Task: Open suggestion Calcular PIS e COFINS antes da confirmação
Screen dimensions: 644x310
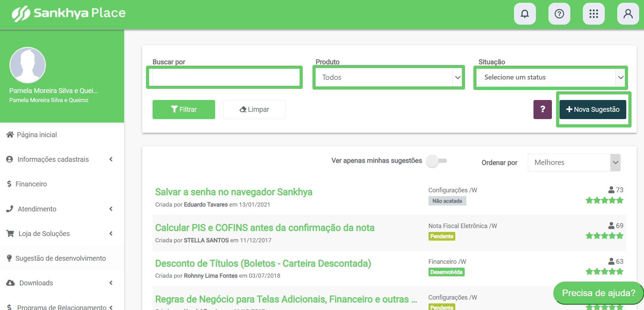Action: click(265, 228)
